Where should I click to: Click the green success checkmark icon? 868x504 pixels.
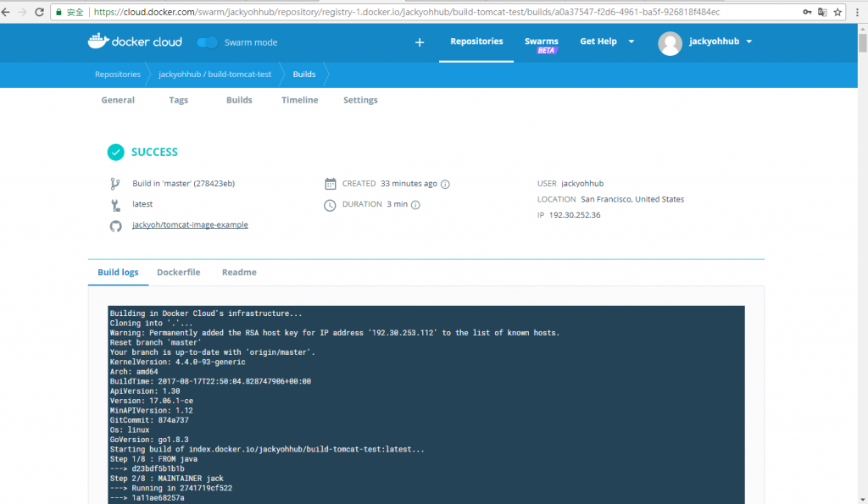click(x=115, y=152)
